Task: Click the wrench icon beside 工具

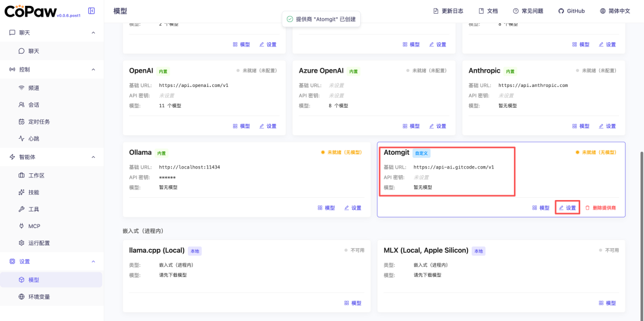Action: point(22,209)
